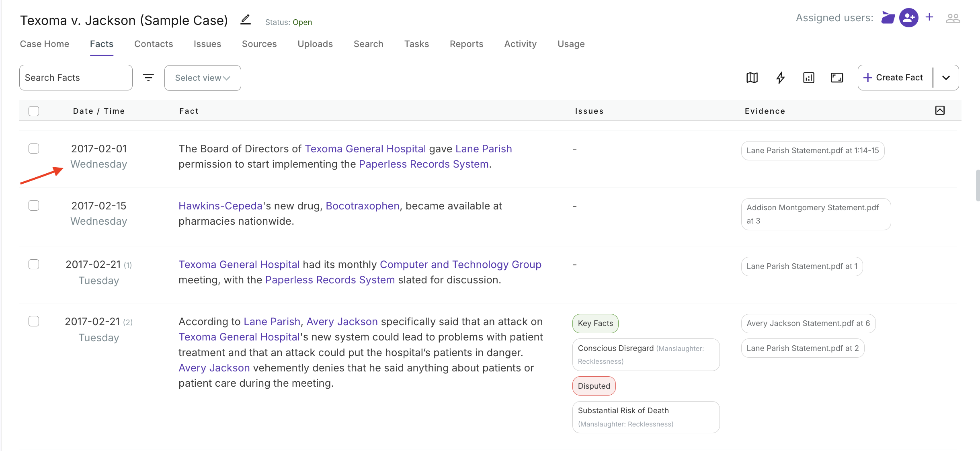
Task: Select all facts with header checkbox
Action: pos(34,111)
